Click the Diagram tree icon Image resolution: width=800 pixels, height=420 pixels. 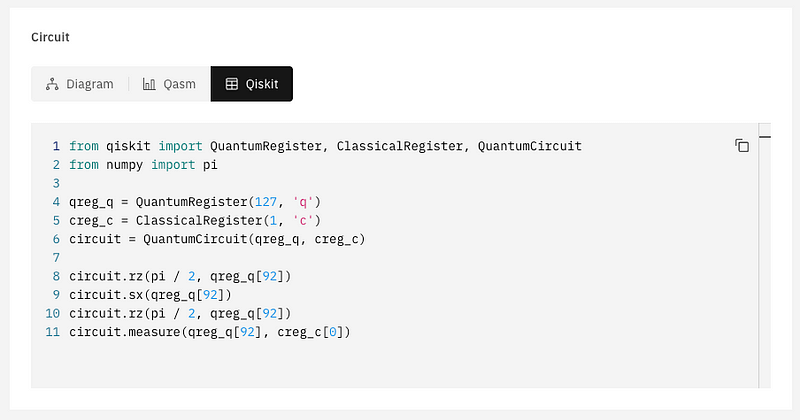(x=52, y=84)
